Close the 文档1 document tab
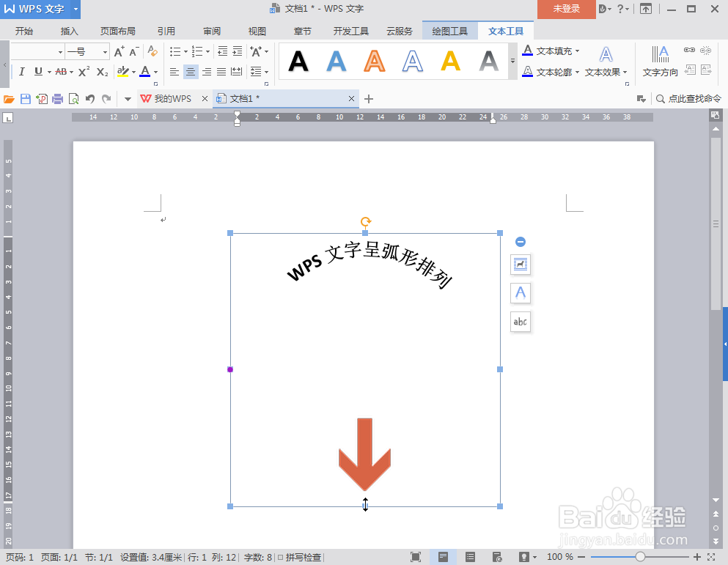Image resolution: width=728 pixels, height=565 pixels. coord(351,99)
